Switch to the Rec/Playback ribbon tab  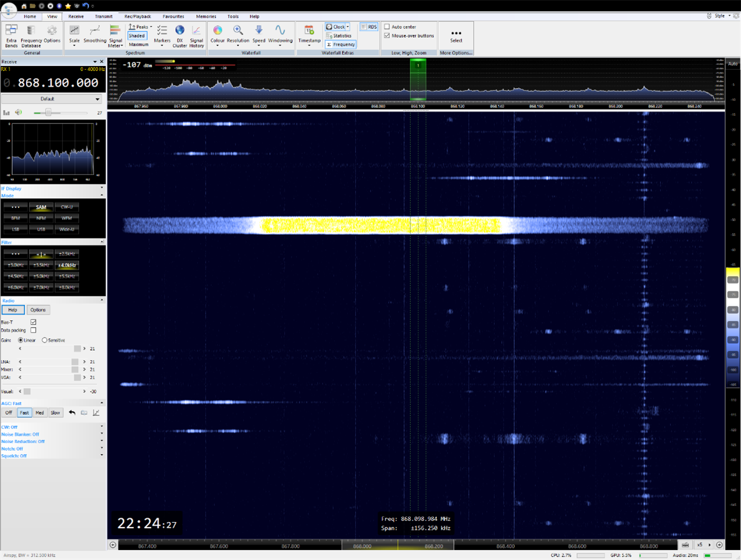coord(137,17)
